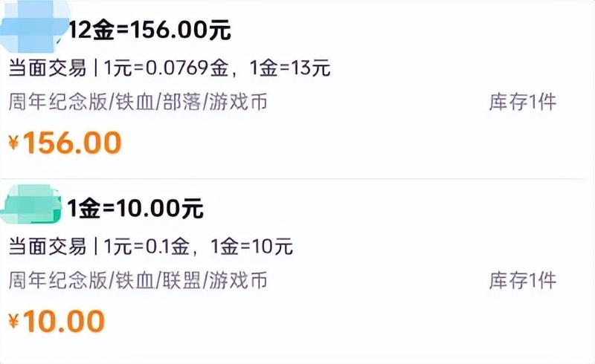The width and height of the screenshot is (595, 364).
Task: Select 当面交易 label in the 12金 listing
Action: [45, 68]
